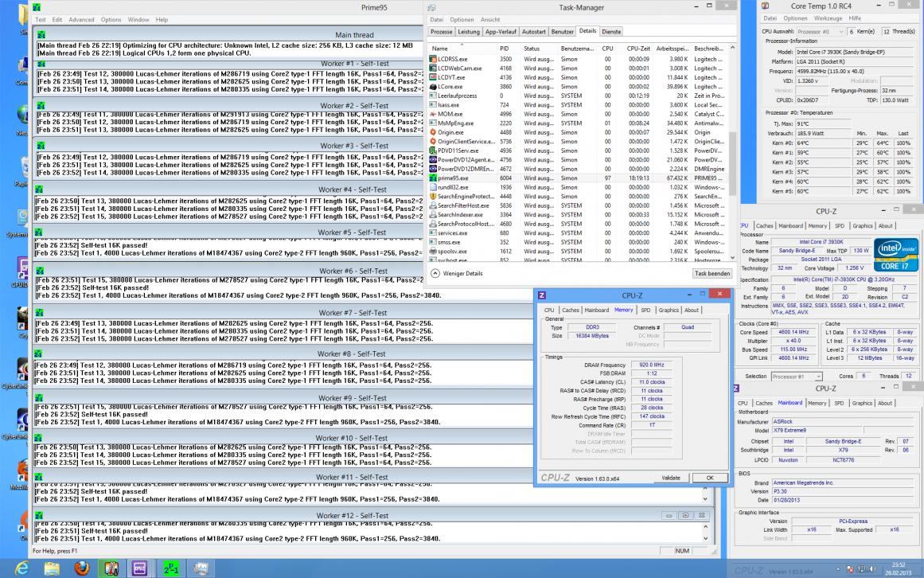Switch to the Prozesse tab in Task-Manager
Image resolution: width=924 pixels, height=578 pixels.
442,32
